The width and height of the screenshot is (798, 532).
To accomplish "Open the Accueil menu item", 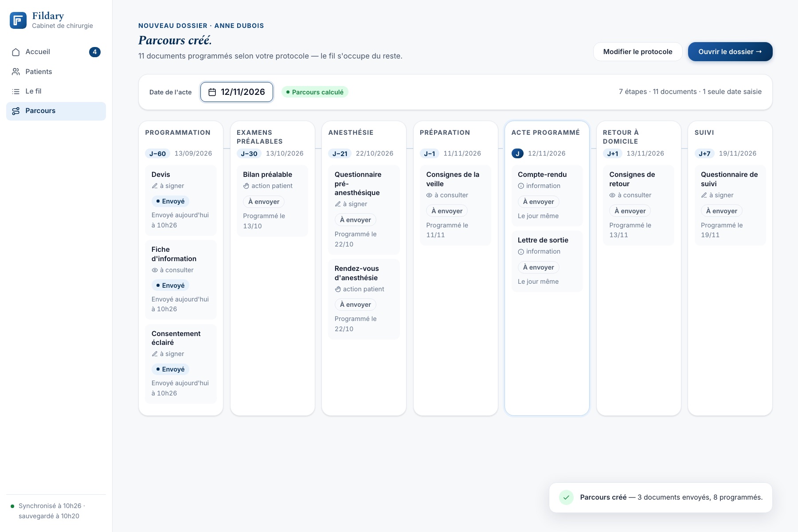I will (56, 52).
